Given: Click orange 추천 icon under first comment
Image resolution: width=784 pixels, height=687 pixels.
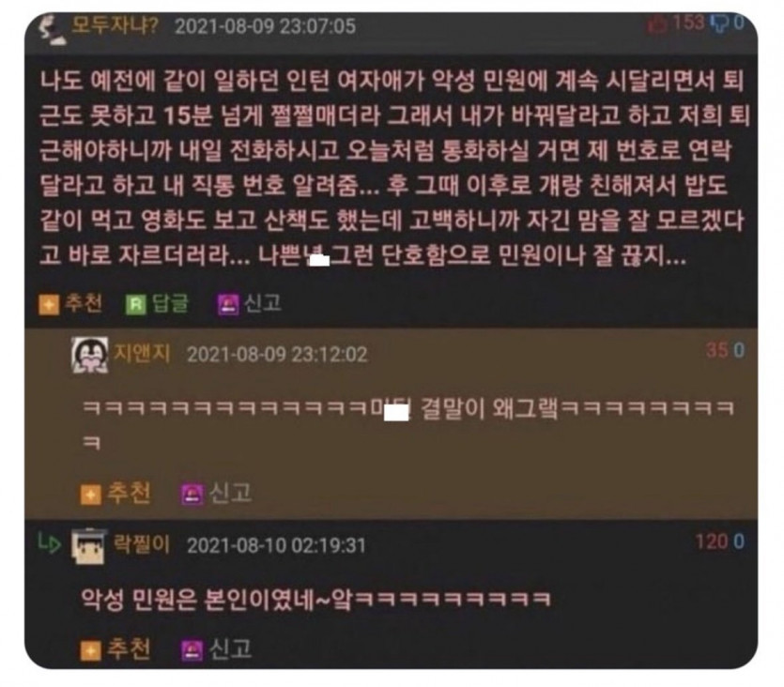Looking at the screenshot, I should [49, 304].
